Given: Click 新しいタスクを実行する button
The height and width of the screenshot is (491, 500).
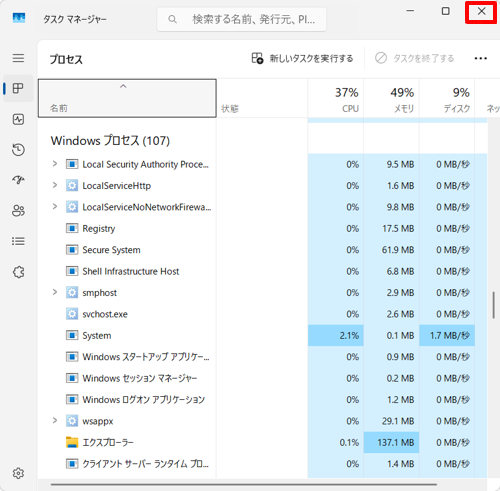Looking at the screenshot, I should point(302,58).
